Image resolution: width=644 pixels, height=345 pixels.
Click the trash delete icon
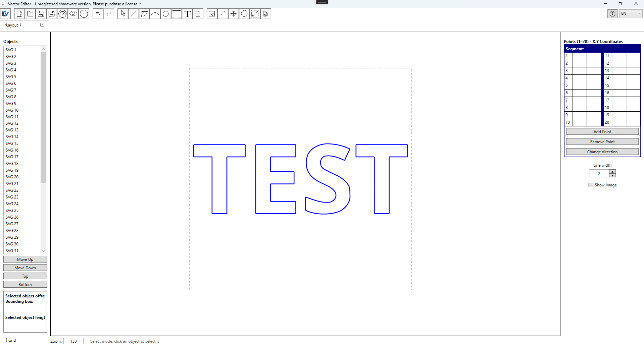(x=198, y=14)
